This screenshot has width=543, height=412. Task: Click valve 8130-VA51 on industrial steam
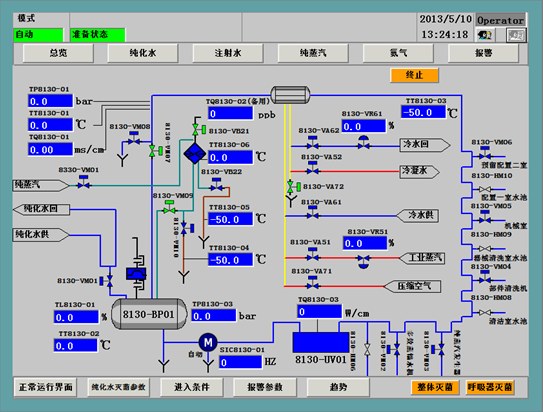313,254
